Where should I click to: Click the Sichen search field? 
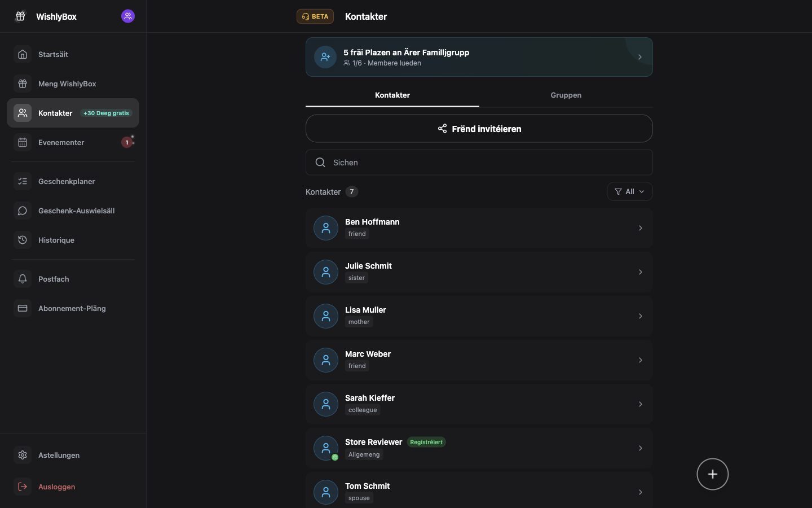click(x=479, y=163)
